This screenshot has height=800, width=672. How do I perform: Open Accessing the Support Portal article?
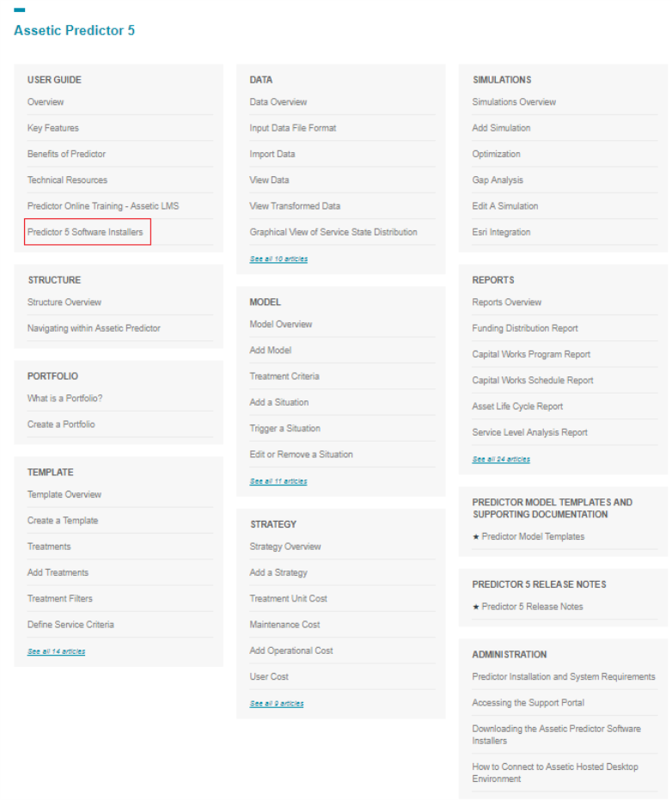tap(528, 703)
